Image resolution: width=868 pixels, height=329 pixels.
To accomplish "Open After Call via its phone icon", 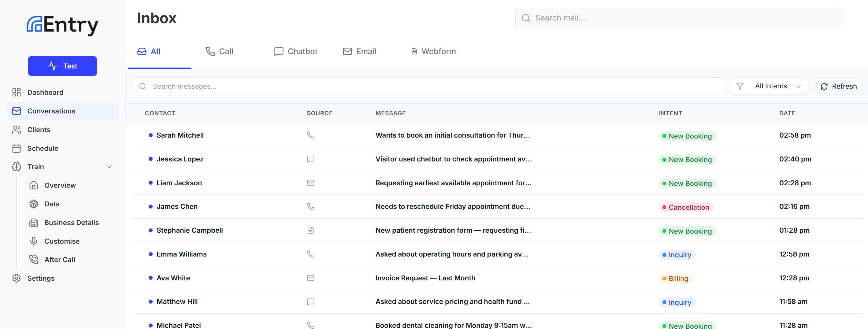I will click(33, 259).
